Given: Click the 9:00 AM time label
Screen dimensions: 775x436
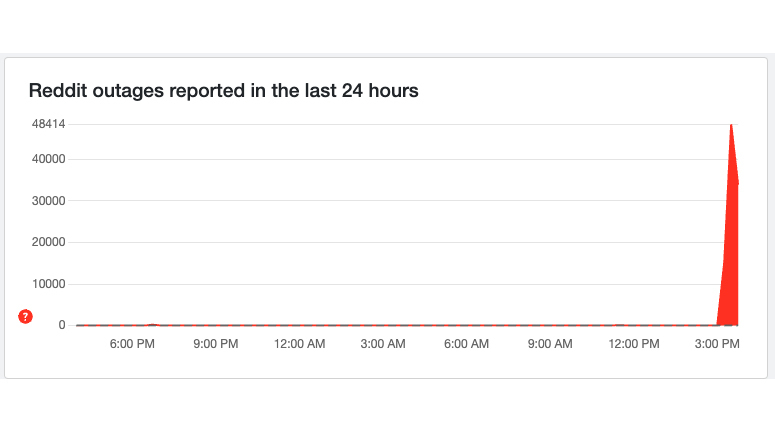Looking at the screenshot, I should tap(550, 344).
